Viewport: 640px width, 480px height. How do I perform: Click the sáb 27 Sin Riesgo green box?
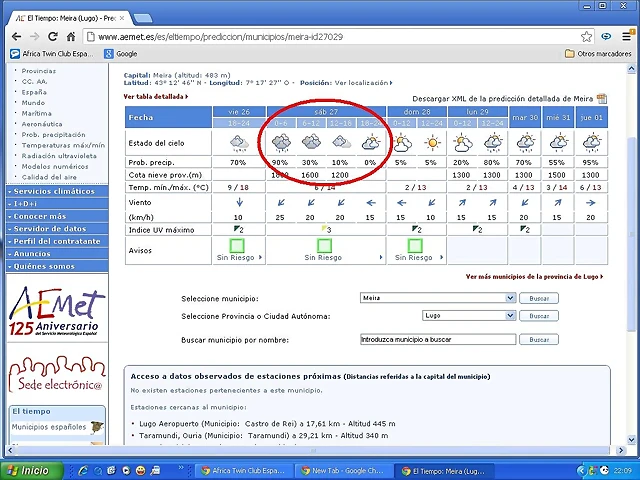coord(324,245)
